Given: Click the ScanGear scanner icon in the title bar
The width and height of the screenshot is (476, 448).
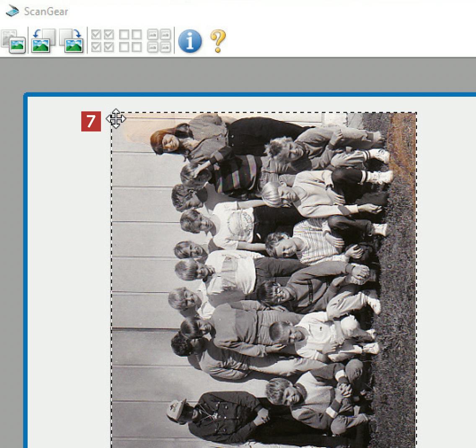Looking at the screenshot, I should tap(12, 11).
